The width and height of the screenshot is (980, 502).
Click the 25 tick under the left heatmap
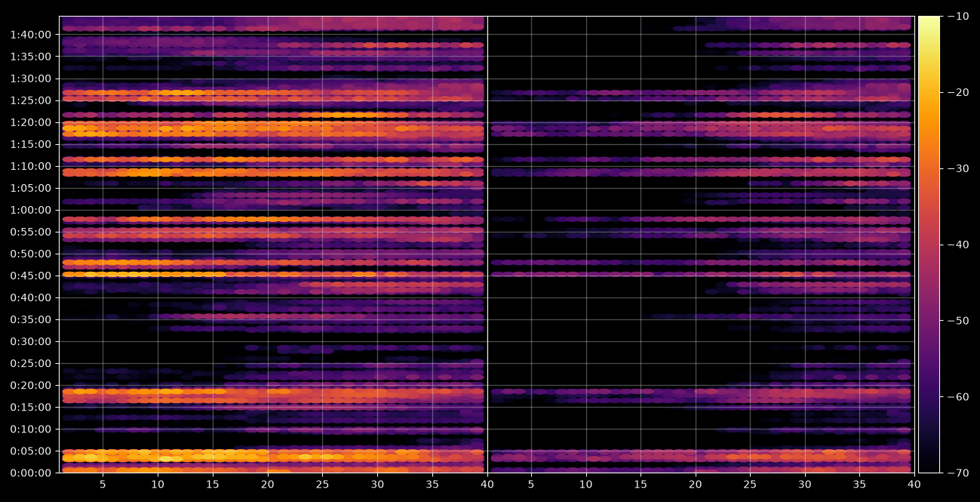[322, 485]
